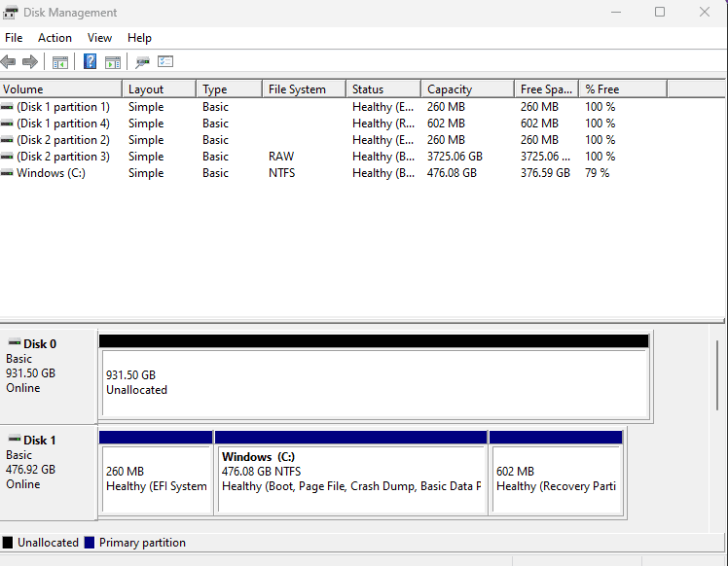
Task: Select volume icon for Disk 2 partition 3
Action: pos(7,157)
